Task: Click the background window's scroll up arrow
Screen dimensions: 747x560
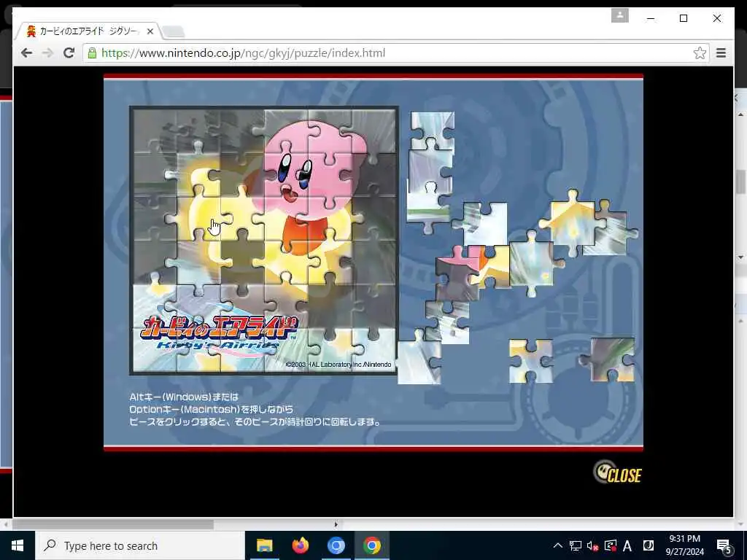Action: (x=741, y=114)
